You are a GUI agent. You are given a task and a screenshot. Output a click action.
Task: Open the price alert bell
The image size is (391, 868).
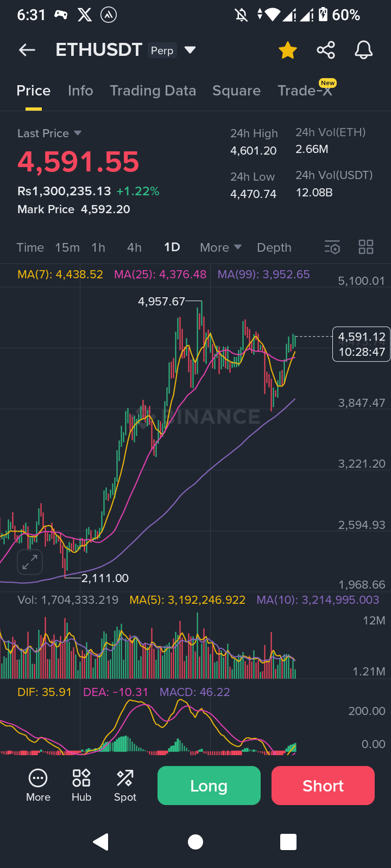[364, 50]
